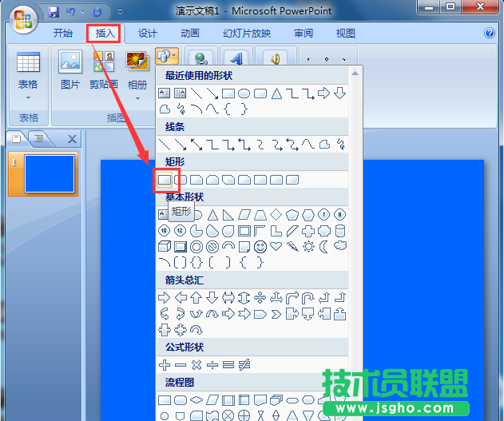Choose the four-way arrow in 箭头总汇
The width and height of the screenshot is (504, 421).
(260, 298)
